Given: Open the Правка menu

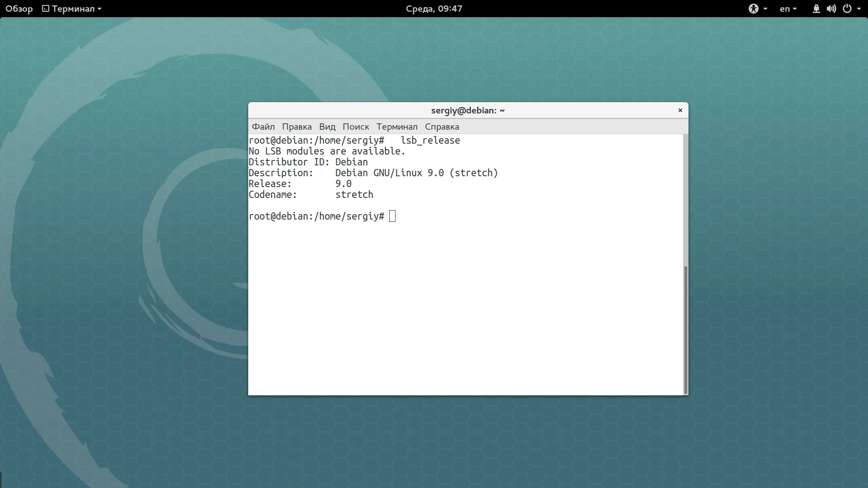Looking at the screenshot, I should pyautogui.click(x=297, y=127).
